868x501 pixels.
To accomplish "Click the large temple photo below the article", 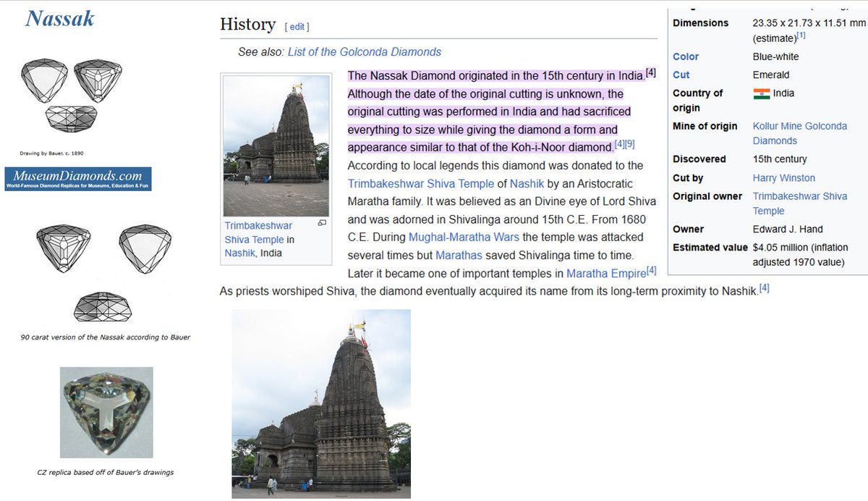I will coord(321,403).
